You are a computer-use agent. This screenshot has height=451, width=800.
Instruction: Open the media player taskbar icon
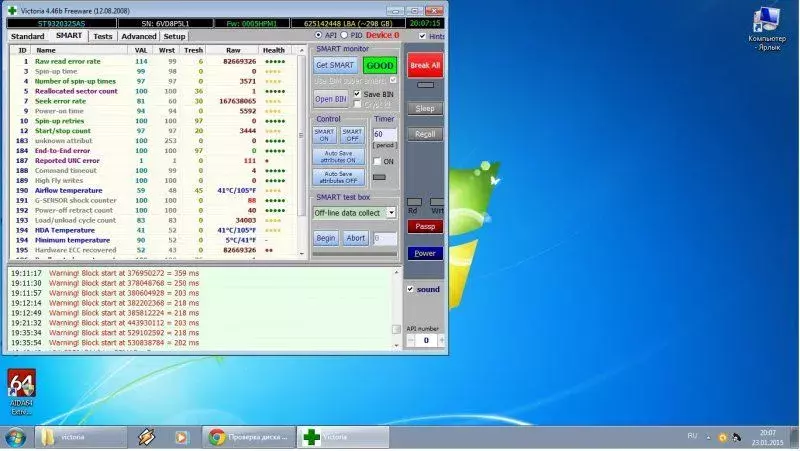[x=182, y=437]
